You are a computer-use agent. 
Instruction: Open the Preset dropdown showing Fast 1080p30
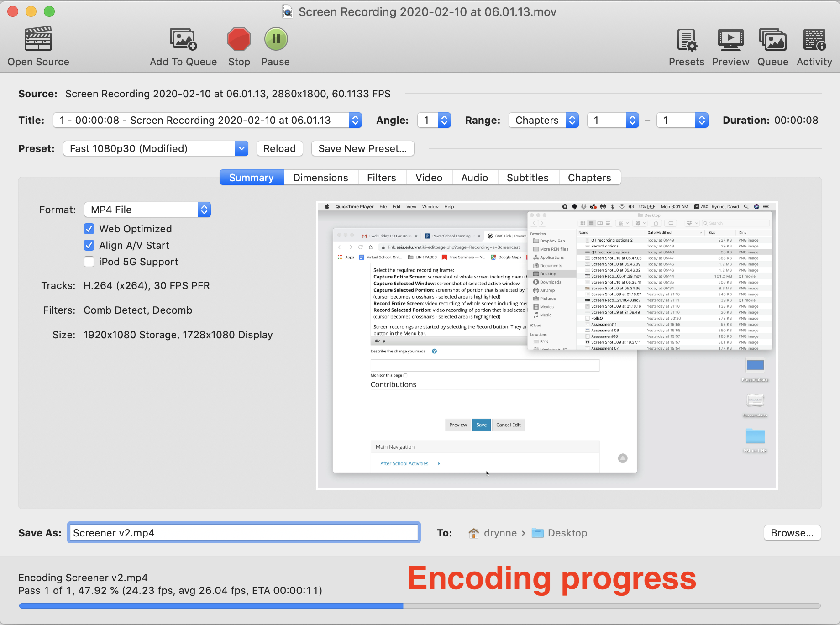point(155,148)
